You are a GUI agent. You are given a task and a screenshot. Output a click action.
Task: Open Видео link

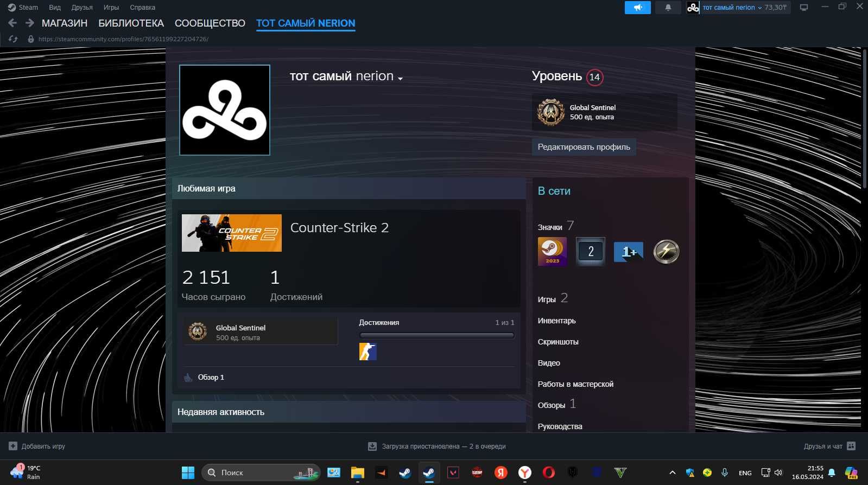click(549, 363)
